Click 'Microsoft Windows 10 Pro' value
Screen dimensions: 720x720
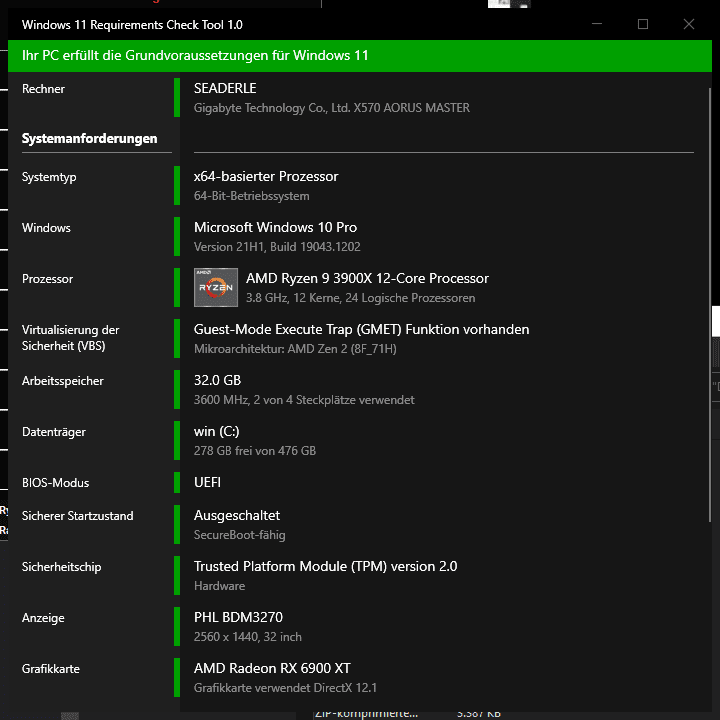(276, 227)
